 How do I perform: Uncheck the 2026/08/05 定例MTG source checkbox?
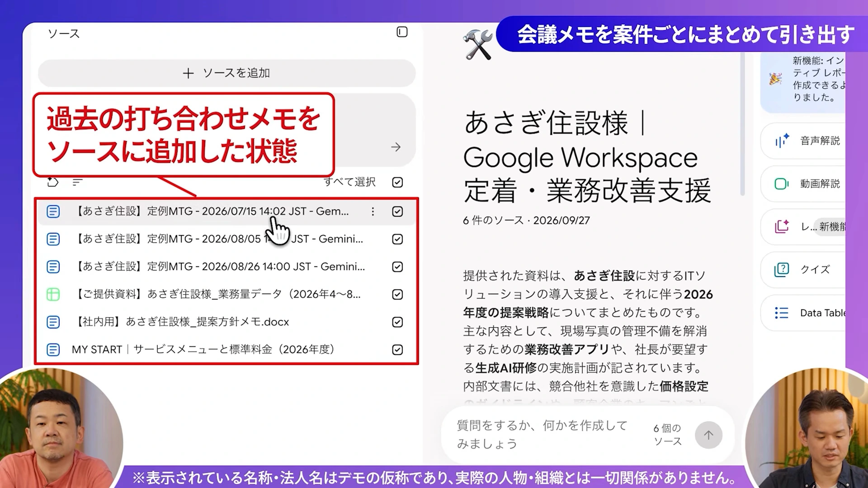coord(397,239)
